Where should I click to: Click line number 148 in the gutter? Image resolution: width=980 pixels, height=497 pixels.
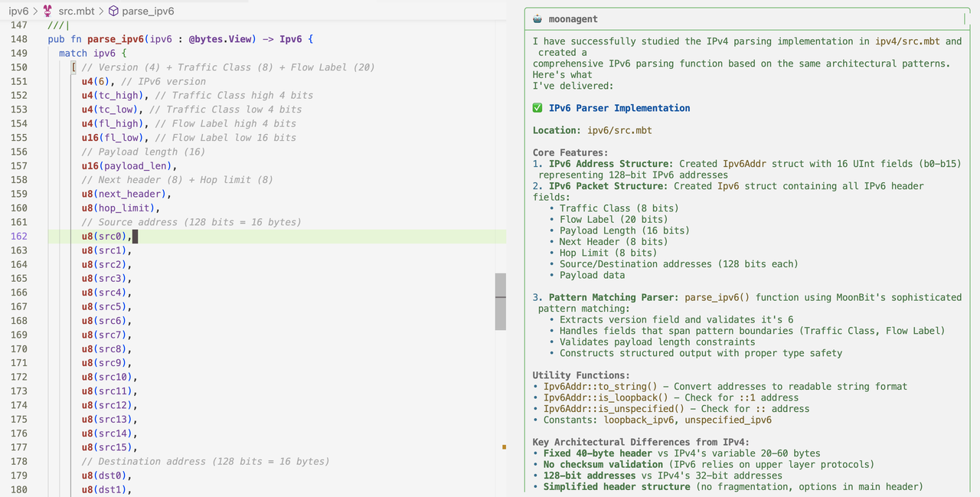coord(18,39)
